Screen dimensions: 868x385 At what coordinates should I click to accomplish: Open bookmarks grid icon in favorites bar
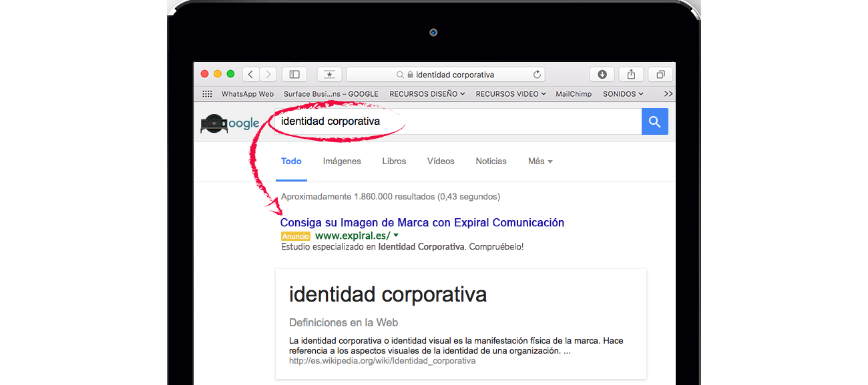pos(207,94)
